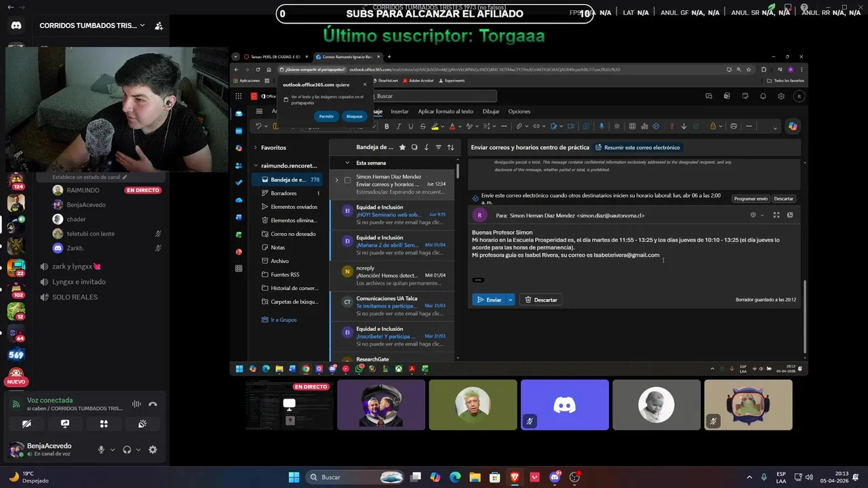
Task: Click the Print icon in Outlook ribbon
Action: coord(734,126)
